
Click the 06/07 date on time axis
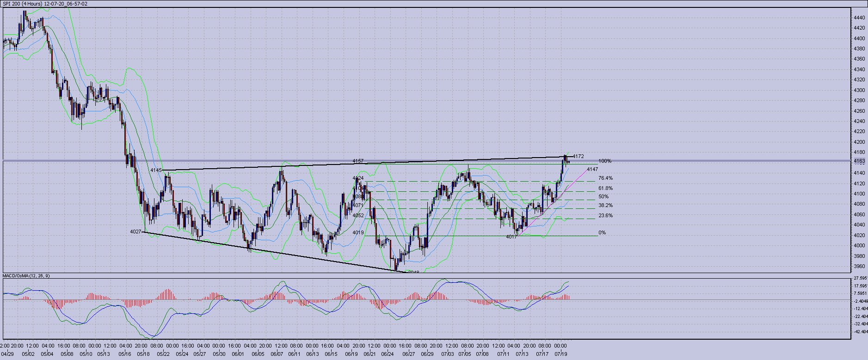click(277, 354)
